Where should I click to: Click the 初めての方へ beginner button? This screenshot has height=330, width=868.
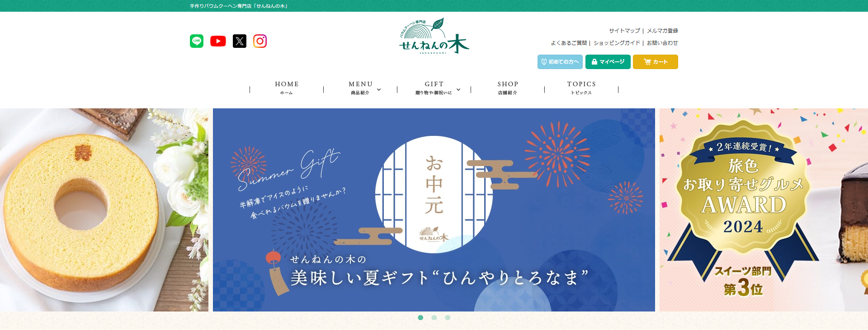(x=560, y=62)
